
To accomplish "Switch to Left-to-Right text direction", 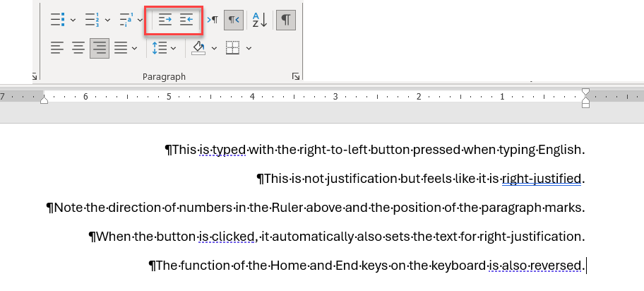I will click(213, 19).
